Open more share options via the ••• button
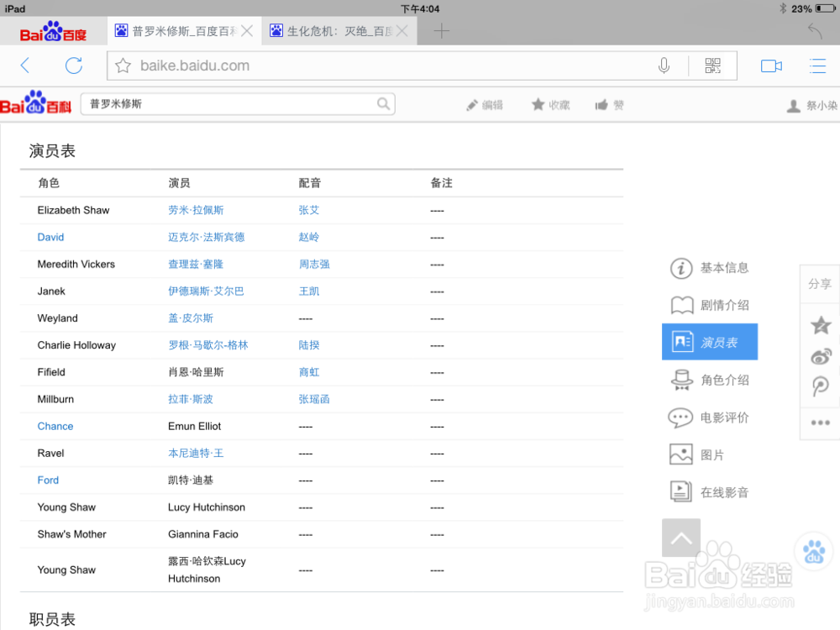Screen dimensions: 840x630 820,423
